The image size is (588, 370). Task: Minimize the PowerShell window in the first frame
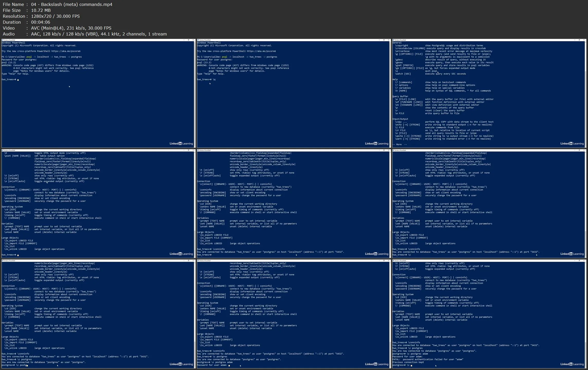click(184, 40)
